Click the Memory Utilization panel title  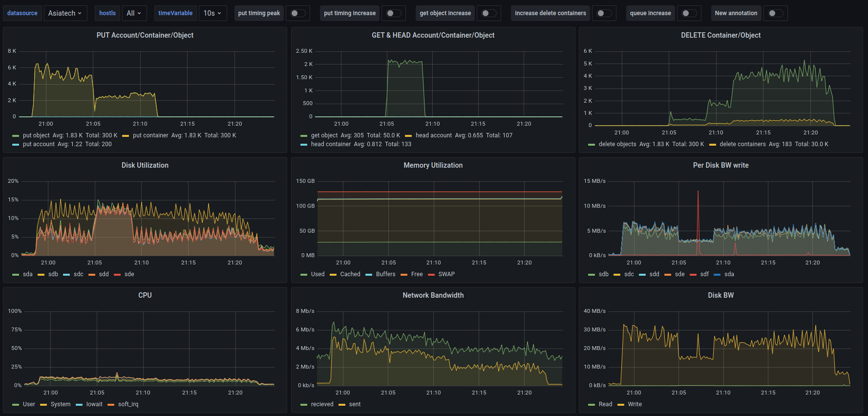(433, 165)
